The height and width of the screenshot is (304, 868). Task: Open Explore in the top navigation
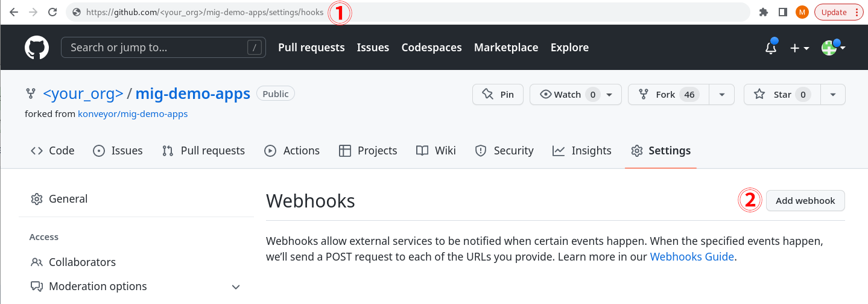tap(569, 48)
